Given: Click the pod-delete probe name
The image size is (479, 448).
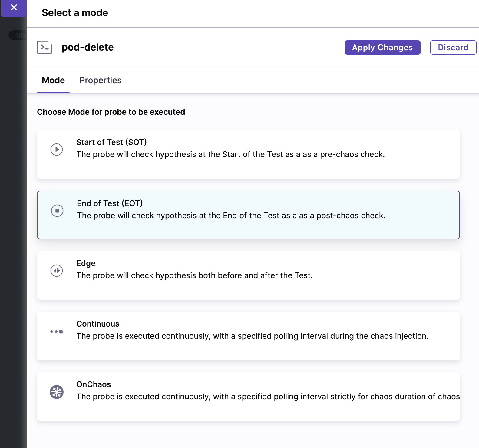Looking at the screenshot, I should click(x=88, y=47).
